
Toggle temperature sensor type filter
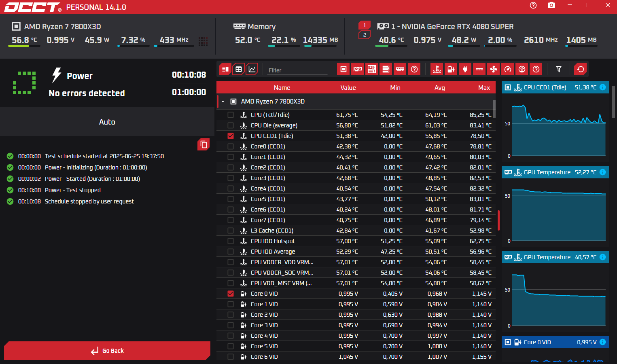pos(437,69)
